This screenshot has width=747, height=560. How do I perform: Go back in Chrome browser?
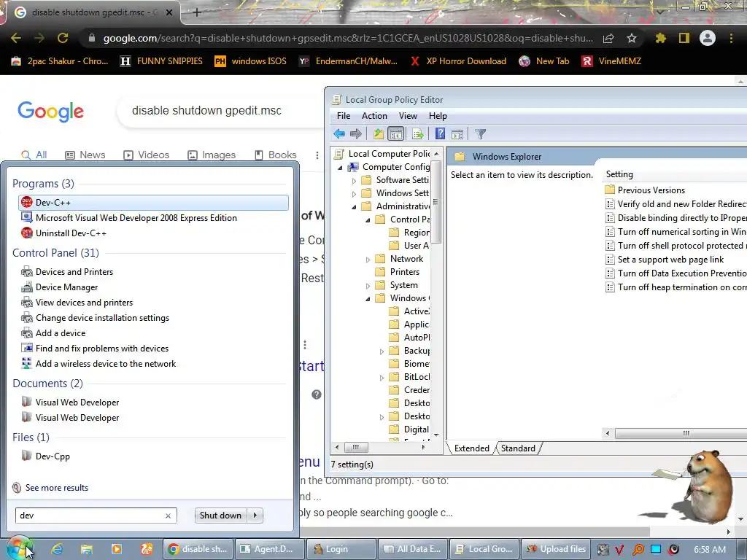pos(16,38)
